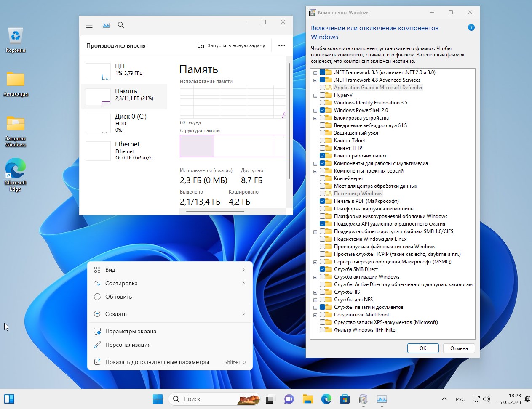Open Task Manager search magnifier
Viewport: 532px width, 409px height.
pos(121,25)
